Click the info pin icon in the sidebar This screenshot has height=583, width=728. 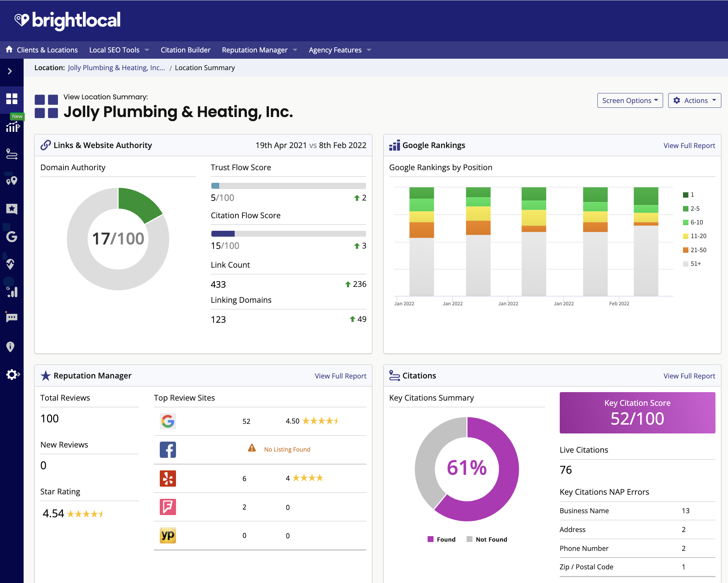pyautogui.click(x=11, y=346)
